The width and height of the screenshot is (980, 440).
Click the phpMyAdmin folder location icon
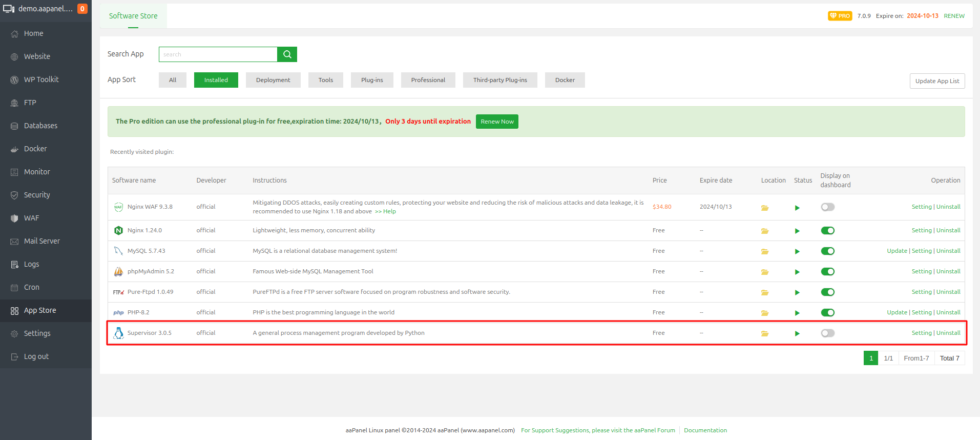tap(764, 272)
